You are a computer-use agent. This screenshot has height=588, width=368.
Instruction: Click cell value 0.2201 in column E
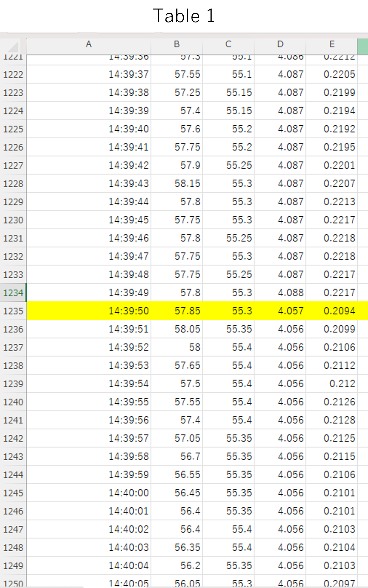coord(332,165)
